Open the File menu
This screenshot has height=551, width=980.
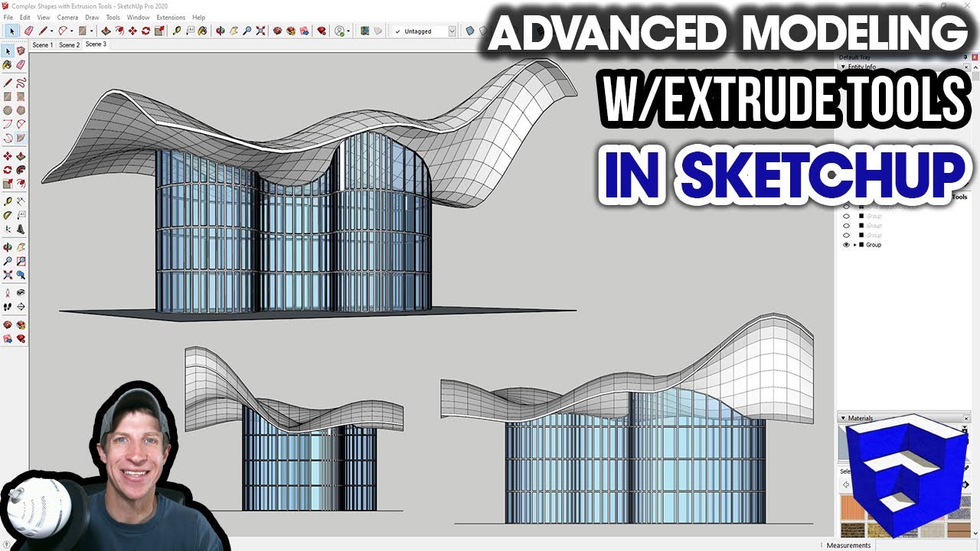tap(8, 17)
